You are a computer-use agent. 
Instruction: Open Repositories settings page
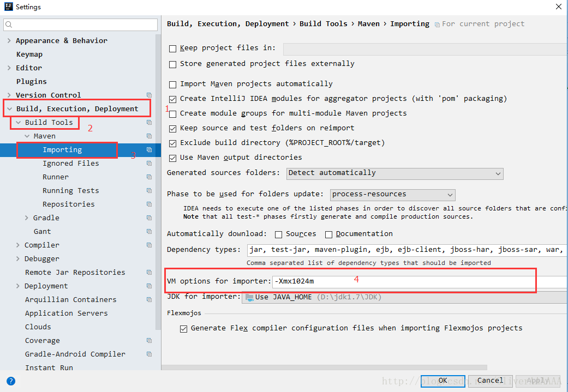click(x=68, y=204)
